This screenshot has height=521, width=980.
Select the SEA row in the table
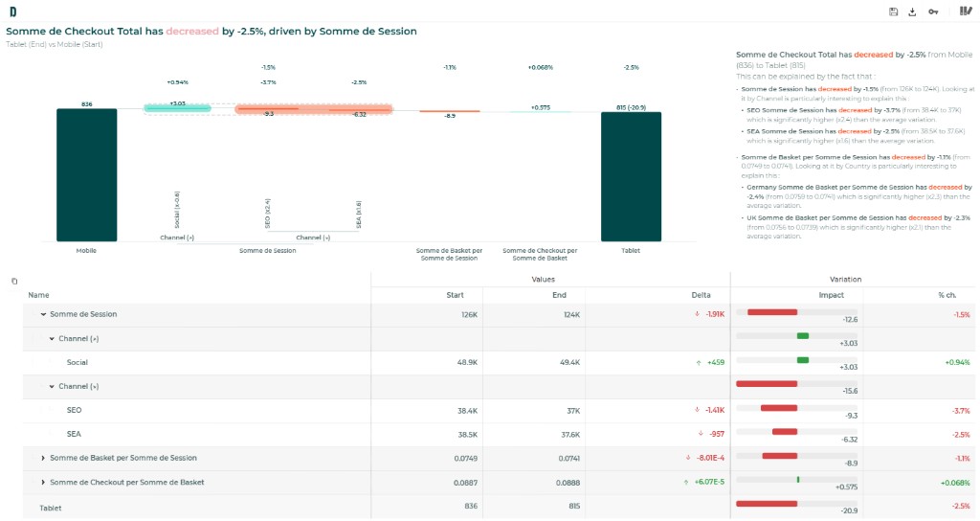coord(500,434)
